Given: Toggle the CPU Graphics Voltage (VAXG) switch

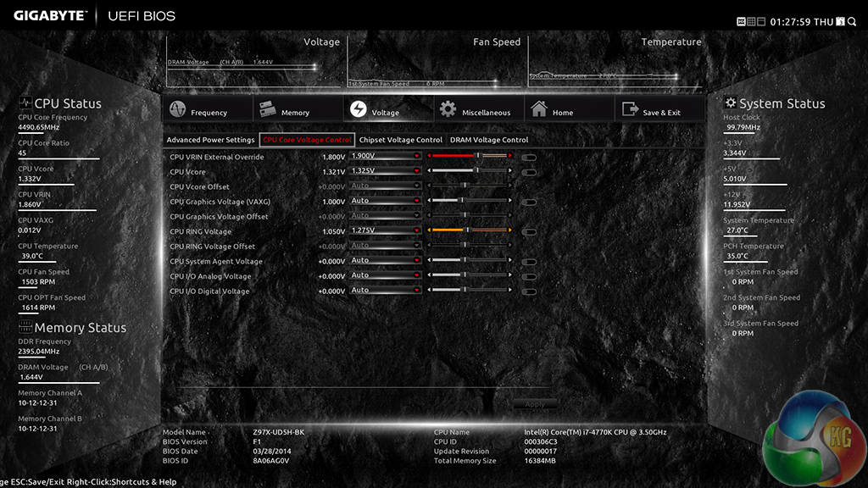Looking at the screenshot, I should pyautogui.click(x=529, y=202).
